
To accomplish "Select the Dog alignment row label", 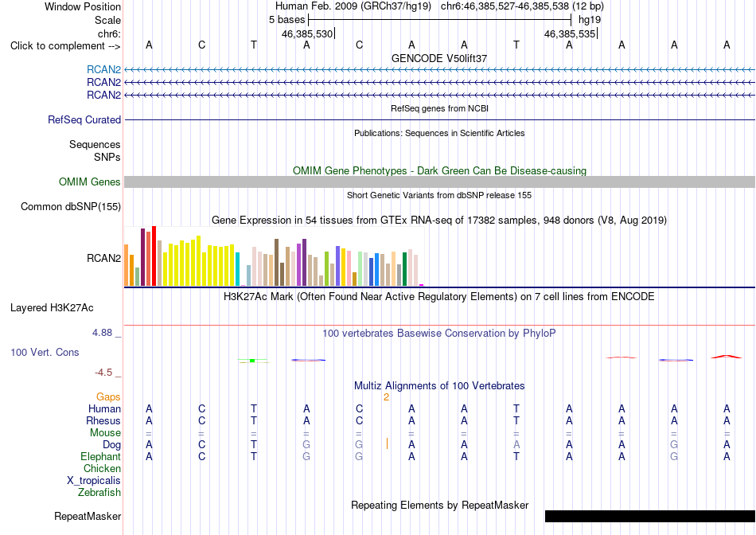I will pyautogui.click(x=112, y=445).
